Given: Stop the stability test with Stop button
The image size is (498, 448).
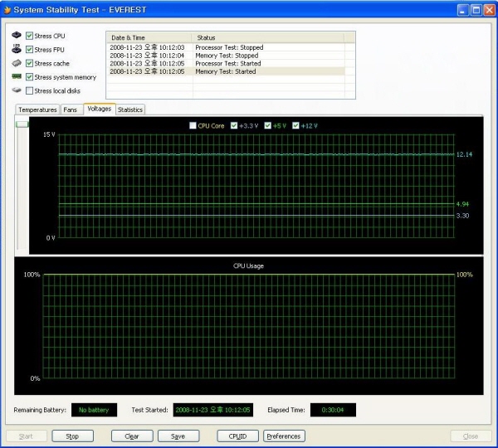Looking at the screenshot, I should tap(72, 436).
